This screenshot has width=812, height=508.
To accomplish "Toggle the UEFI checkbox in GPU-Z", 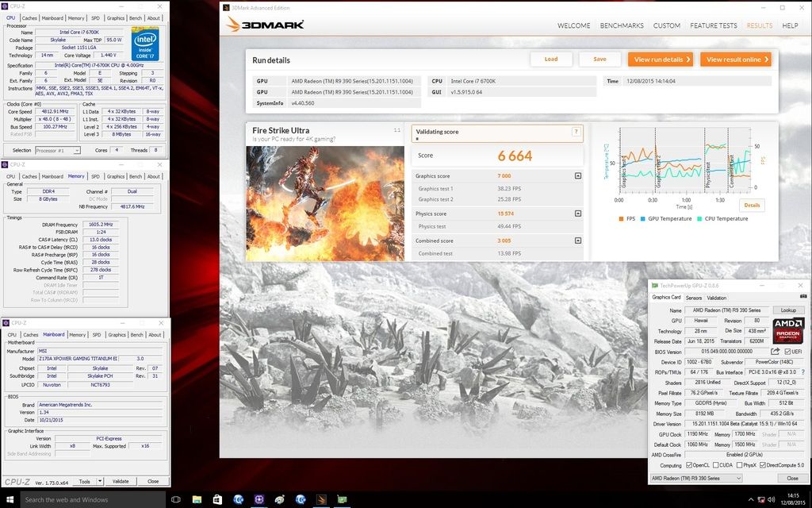I will coord(787,352).
